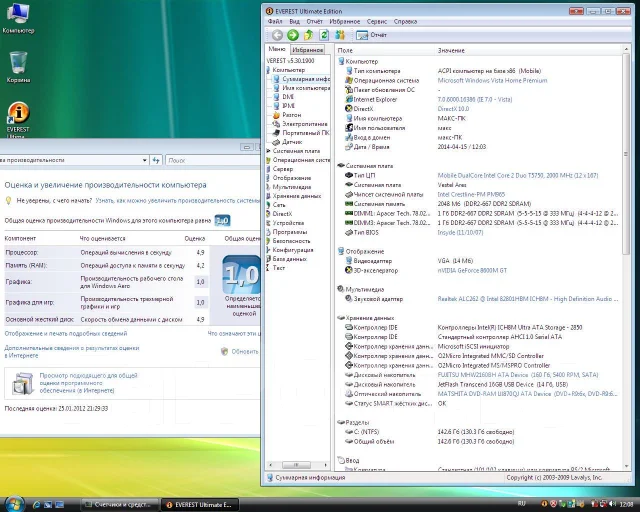This screenshot has width=640, height=512.
Task: Switch to EVEREST Ultimate taskbar button
Action: point(200,505)
